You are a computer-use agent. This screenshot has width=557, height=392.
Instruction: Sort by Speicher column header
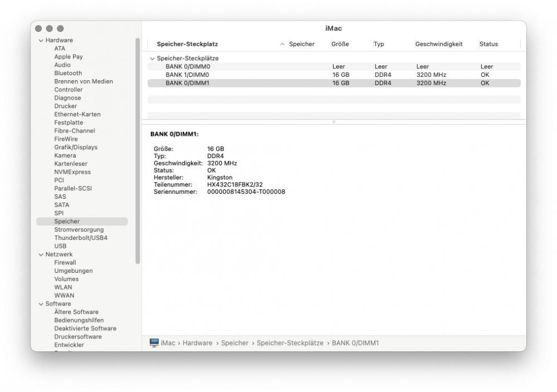(301, 44)
